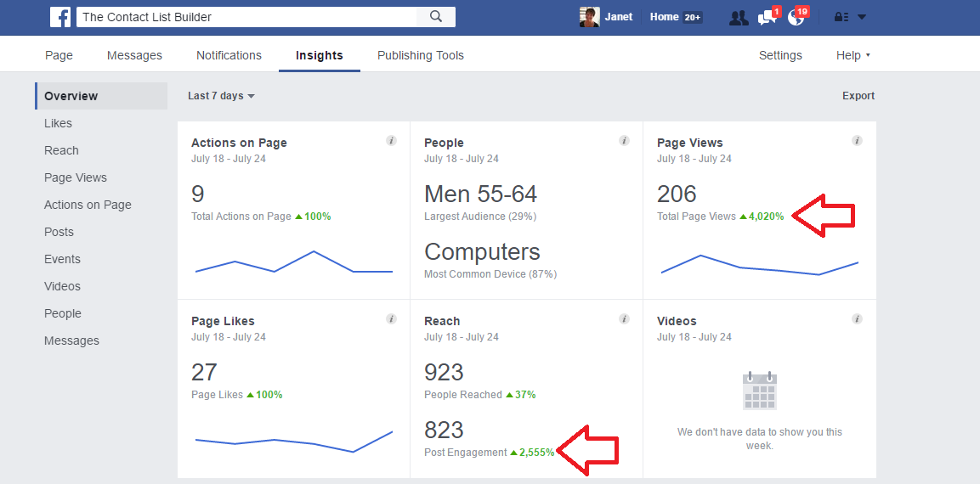980x484 pixels.
Task: Expand the account menu arrow in top bar
Action: tap(862, 17)
